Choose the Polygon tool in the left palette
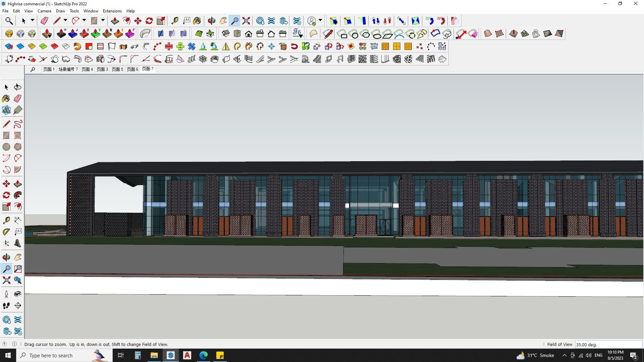 [17, 147]
